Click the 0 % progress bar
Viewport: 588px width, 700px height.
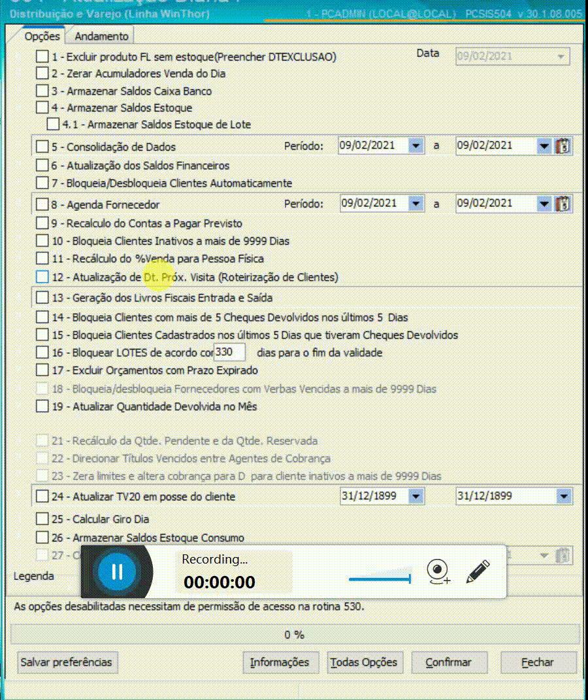pos(294,635)
